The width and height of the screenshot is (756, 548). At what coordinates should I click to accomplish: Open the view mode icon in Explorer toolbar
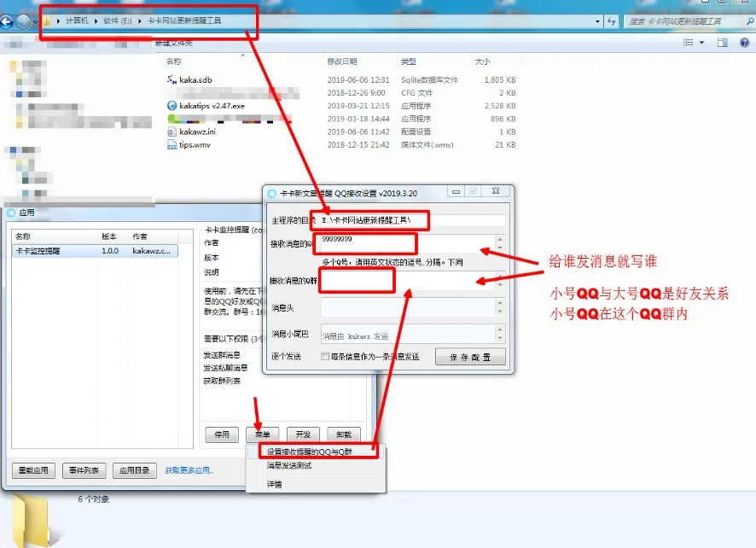pyautogui.click(x=688, y=43)
